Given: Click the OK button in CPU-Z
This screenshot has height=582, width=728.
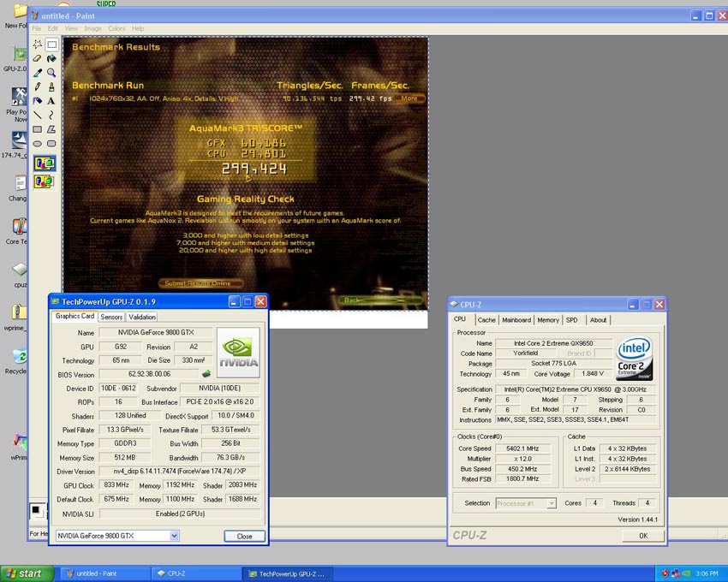Looking at the screenshot, I should pyautogui.click(x=643, y=536).
